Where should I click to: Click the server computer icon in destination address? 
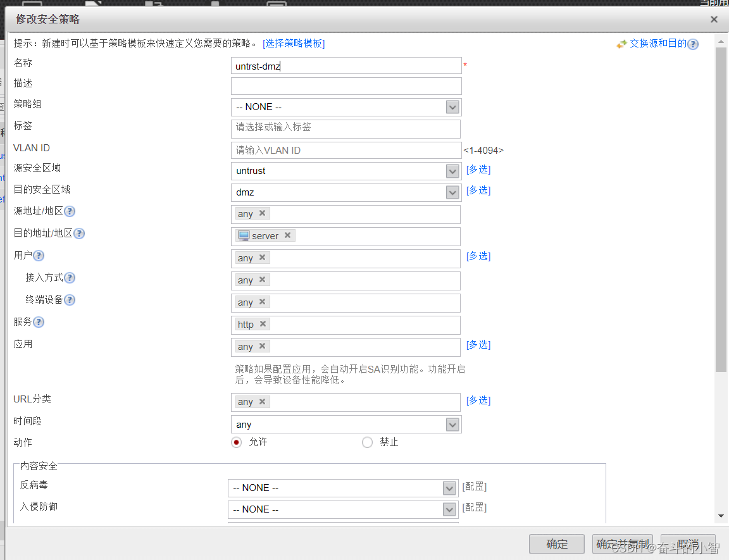(244, 235)
